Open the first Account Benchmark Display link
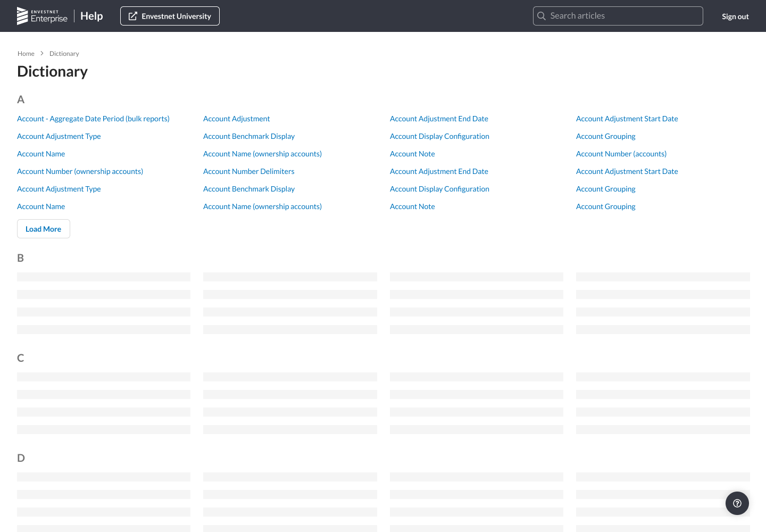Screen dimensions: 766x532 (x=248, y=136)
